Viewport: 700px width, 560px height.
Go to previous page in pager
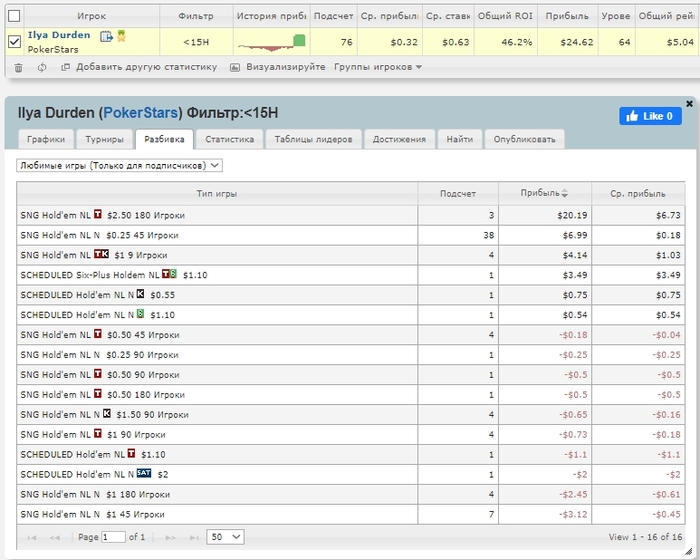point(54,537)
